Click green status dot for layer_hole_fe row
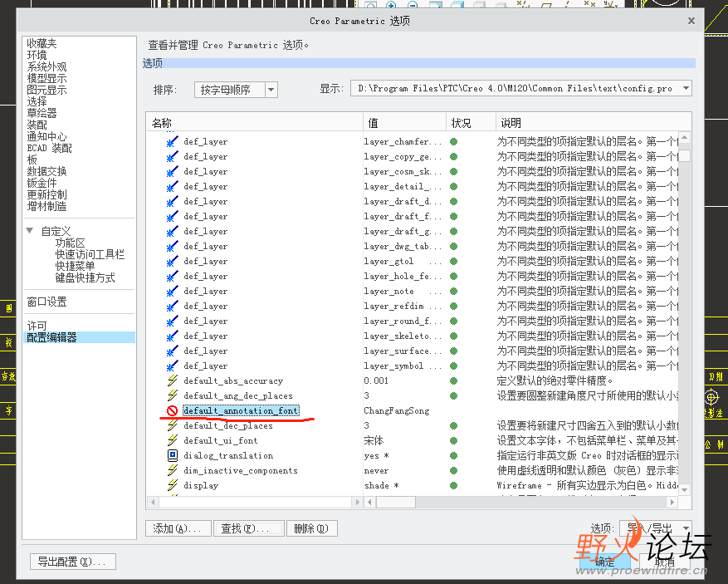The height and width of the screenshot is (584, 728). tap(453, 277)
